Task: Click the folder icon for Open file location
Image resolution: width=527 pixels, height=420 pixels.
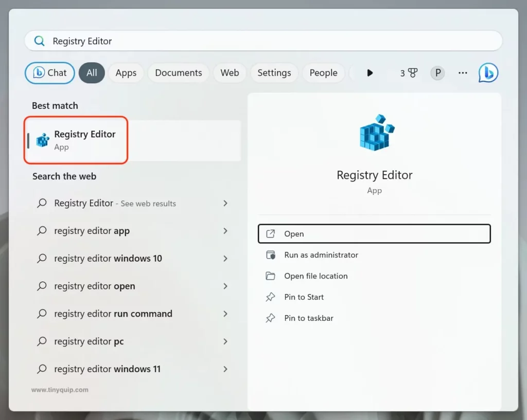Action: pyautogui.click(x=271, y=276)
